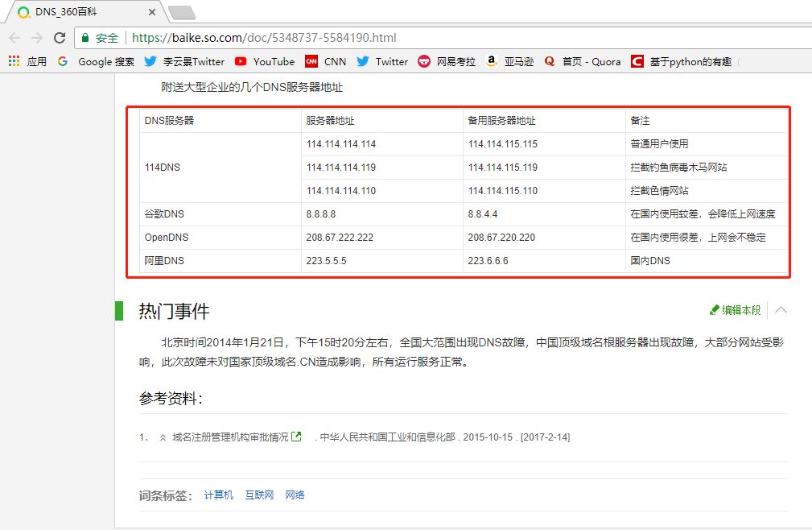This screenshot has height=530, width=812.
Task: Click the 8.8.8.8 address cell
Action: coord(381,214)
